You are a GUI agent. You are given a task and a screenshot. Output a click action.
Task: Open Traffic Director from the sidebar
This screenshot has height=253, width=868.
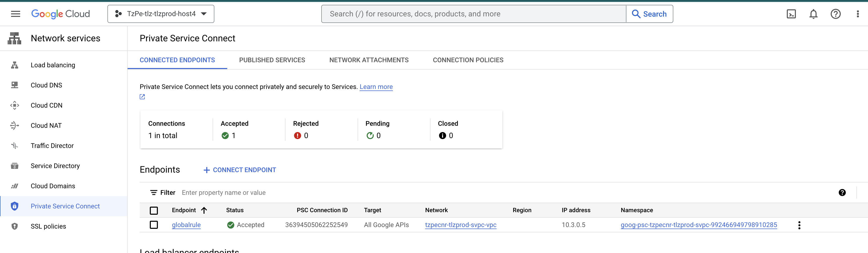coord(52,146)
